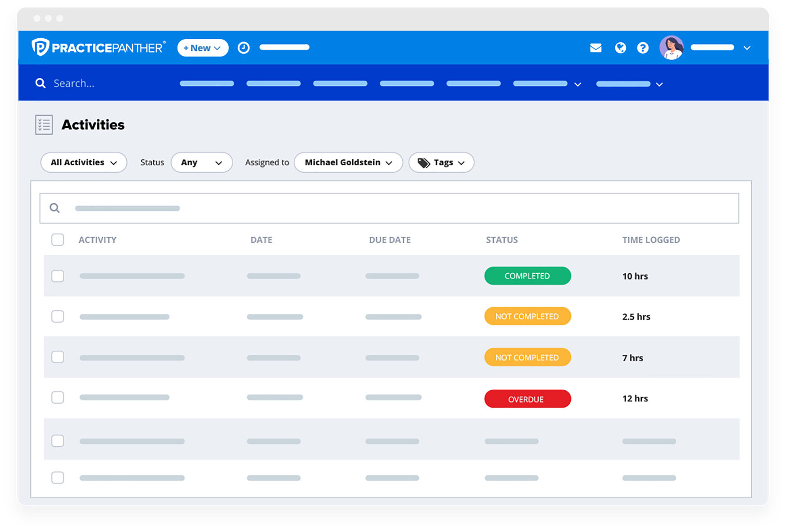Click the clock timer icon in navbar
The height and width of the screenshot is (532, 786).
pyautogui.click(x=243, y=47)
